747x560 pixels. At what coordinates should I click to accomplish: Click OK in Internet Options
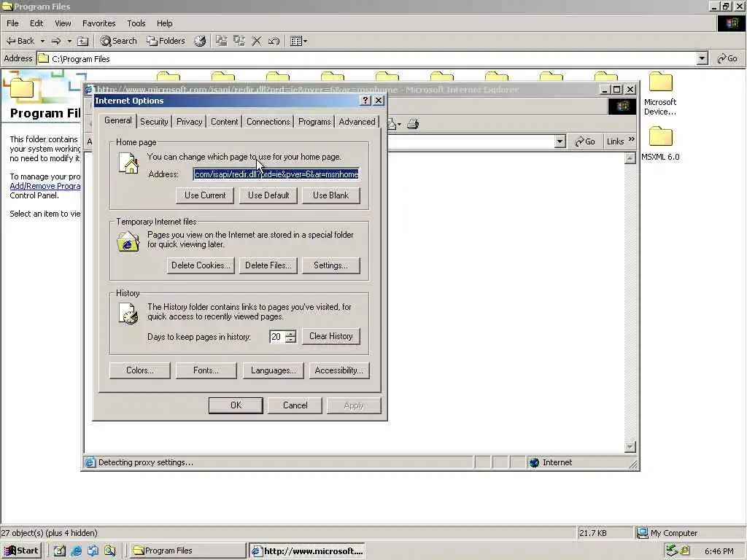click(x=236, y=405)
